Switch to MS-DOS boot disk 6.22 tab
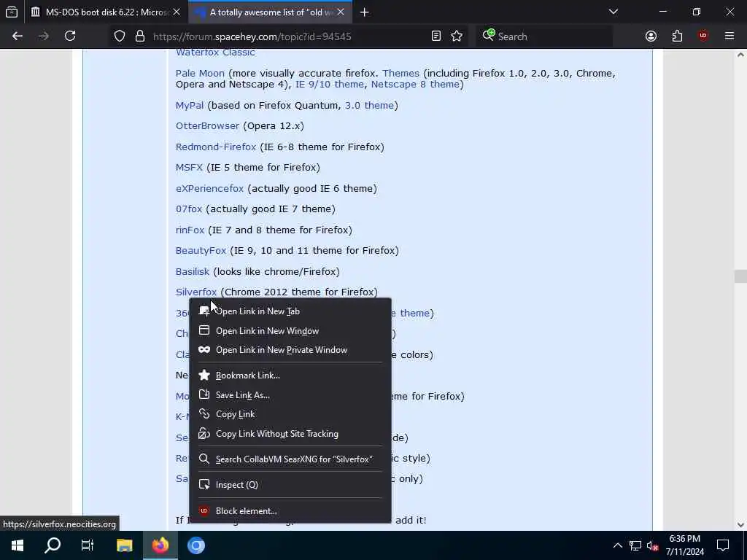This screenshot has height=560, width=747. [x=106, y=12]
